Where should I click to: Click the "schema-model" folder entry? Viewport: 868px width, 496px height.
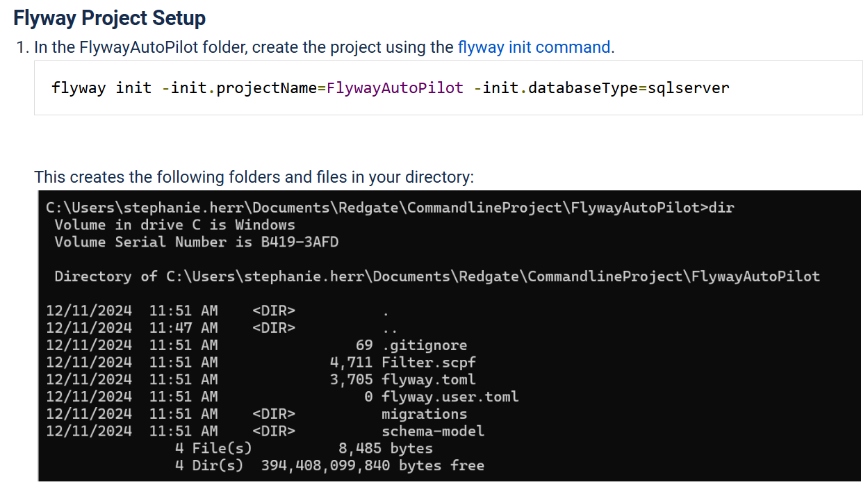pos(432,431)
